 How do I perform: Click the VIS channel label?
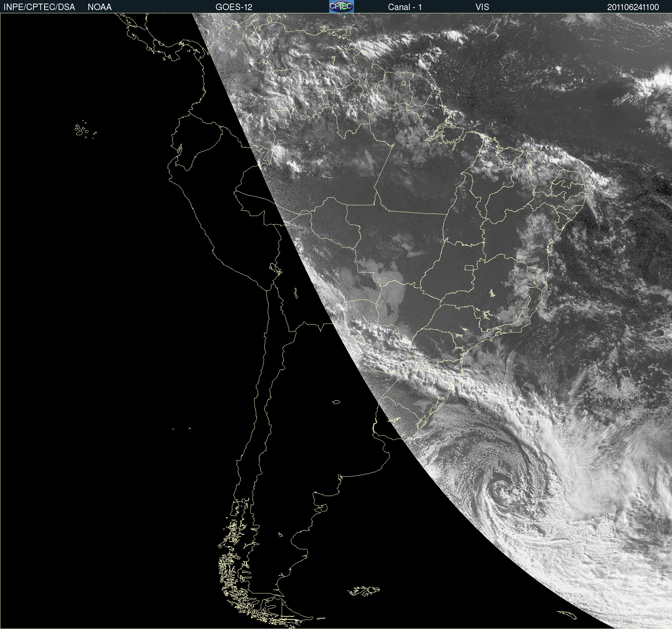pyautogui.click(x=482, y=7)
